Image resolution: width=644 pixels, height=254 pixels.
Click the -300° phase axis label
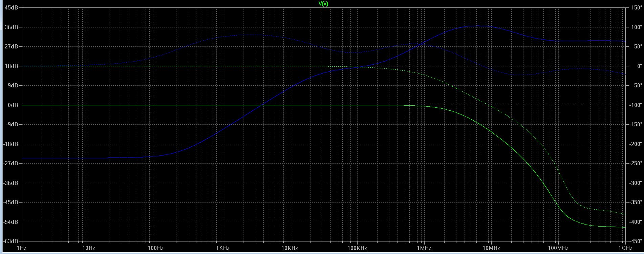coord(636,183)
